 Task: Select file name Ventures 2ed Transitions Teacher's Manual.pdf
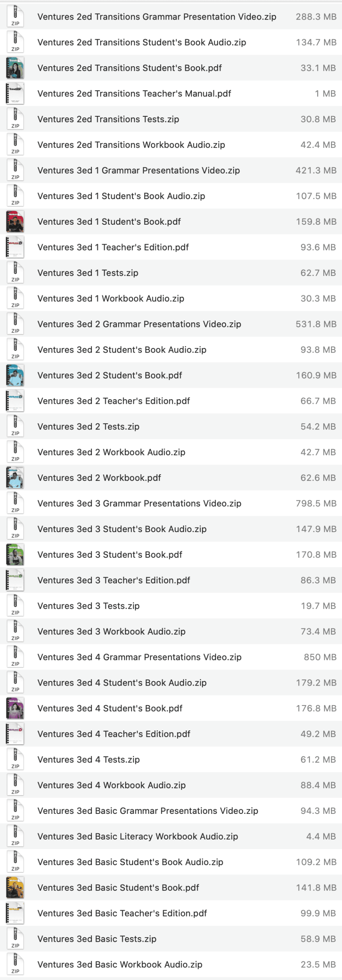(x=134, y=94)
